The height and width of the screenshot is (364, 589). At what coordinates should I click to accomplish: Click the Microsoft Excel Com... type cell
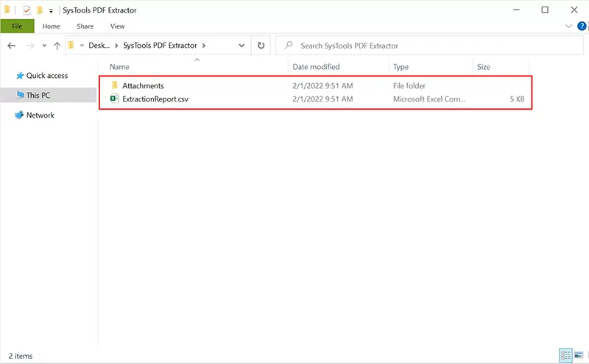(x=429, y=99)
